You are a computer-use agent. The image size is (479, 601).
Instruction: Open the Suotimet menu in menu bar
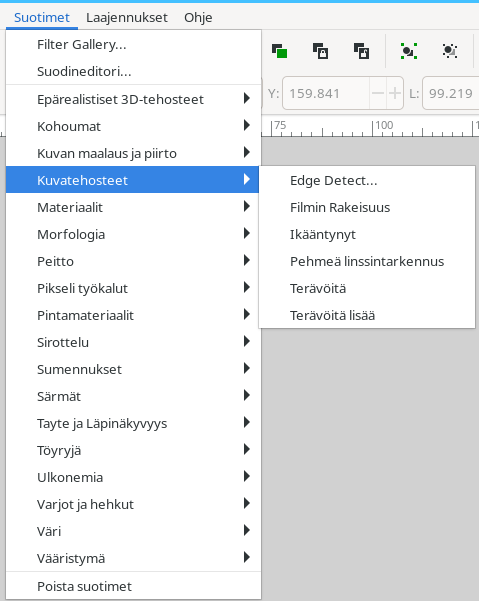click(42, 17)
